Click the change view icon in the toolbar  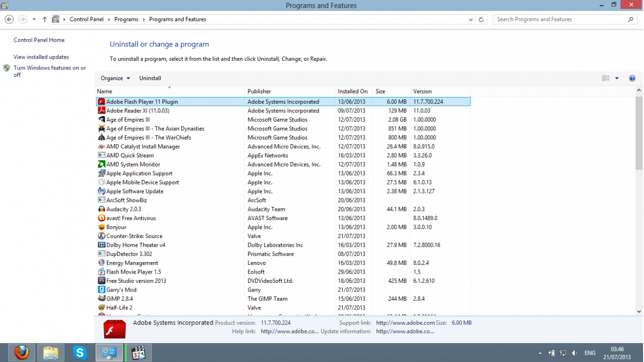click(x=605, y=78)
